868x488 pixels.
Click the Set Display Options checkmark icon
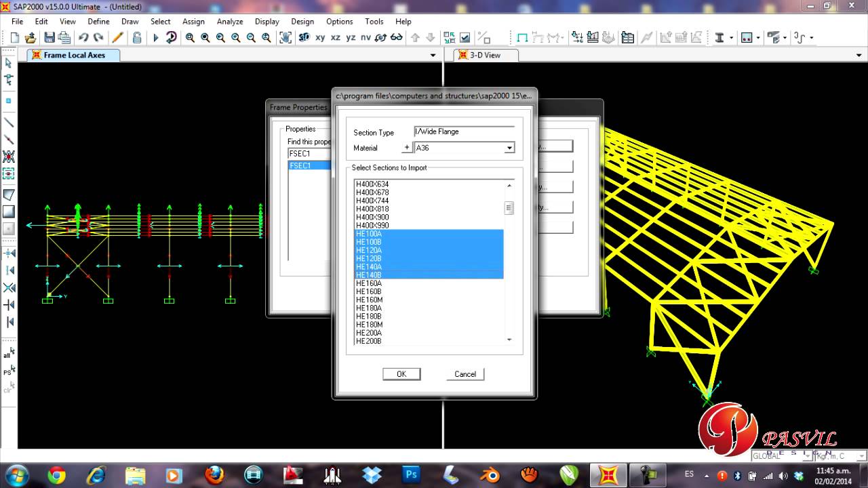pyautogui.click(x=465, y=38)
